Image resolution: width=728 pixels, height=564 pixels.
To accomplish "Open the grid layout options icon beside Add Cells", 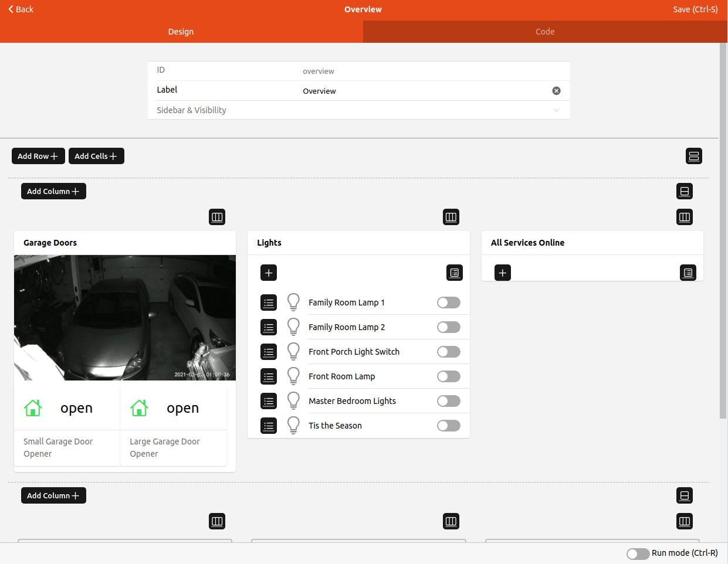I will 693,156.
